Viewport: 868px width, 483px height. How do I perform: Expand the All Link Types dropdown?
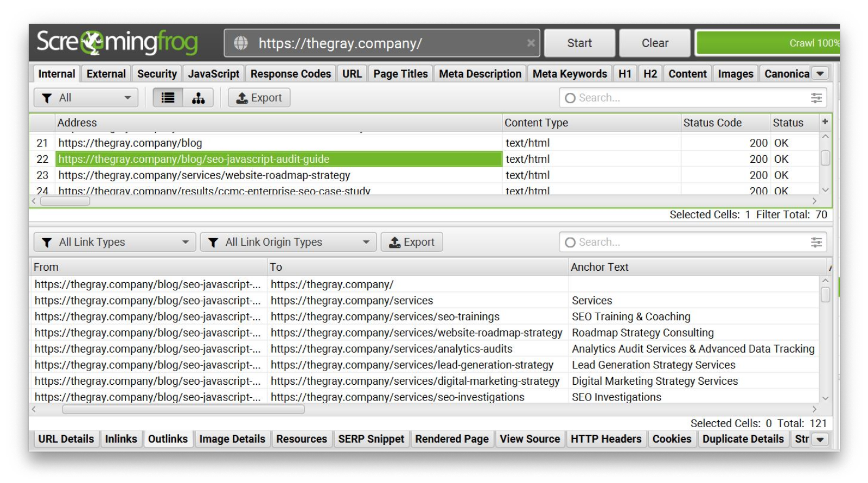[x=114, y=242]
